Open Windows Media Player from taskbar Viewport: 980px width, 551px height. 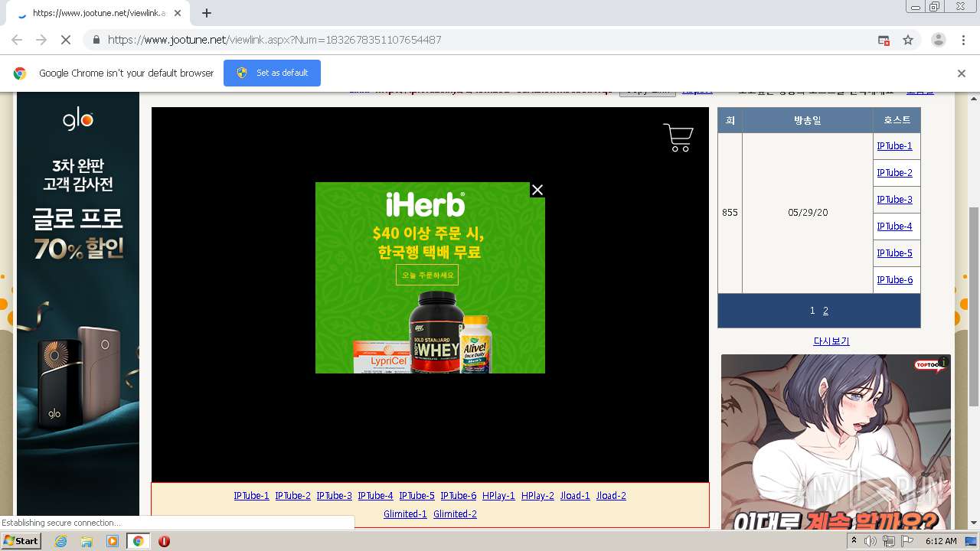pyautogui.click(x=113, y=541)
